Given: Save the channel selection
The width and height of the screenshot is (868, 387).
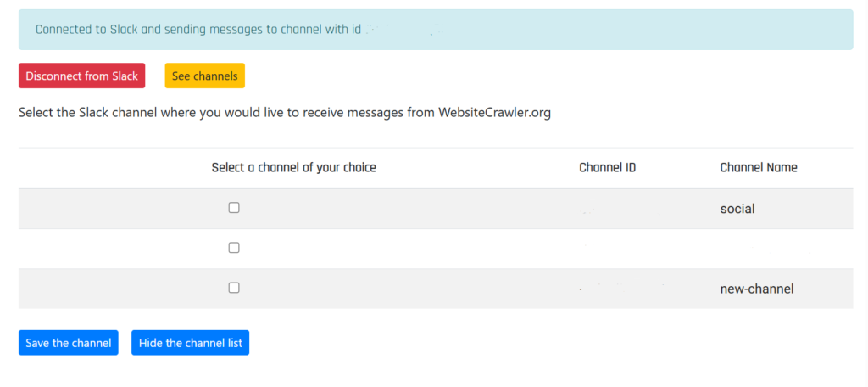Looking at the screenshot, I should click(69, 343).
